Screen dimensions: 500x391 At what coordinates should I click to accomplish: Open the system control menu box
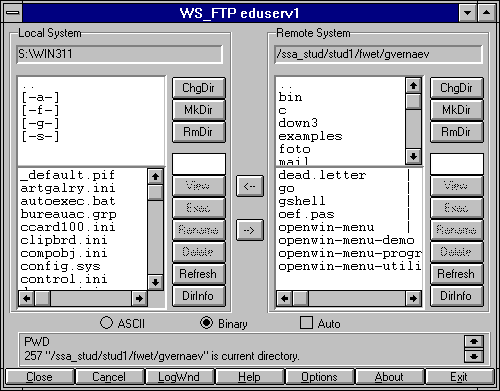(x=13, y=13)
